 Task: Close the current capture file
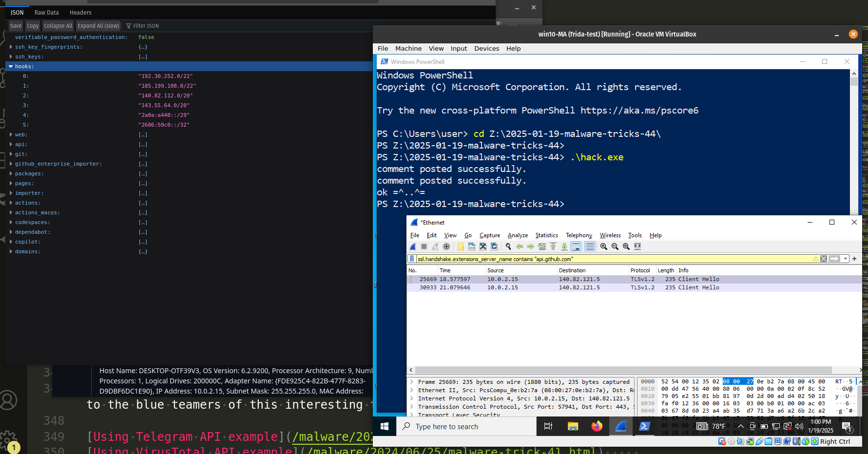tap(483, 246)
